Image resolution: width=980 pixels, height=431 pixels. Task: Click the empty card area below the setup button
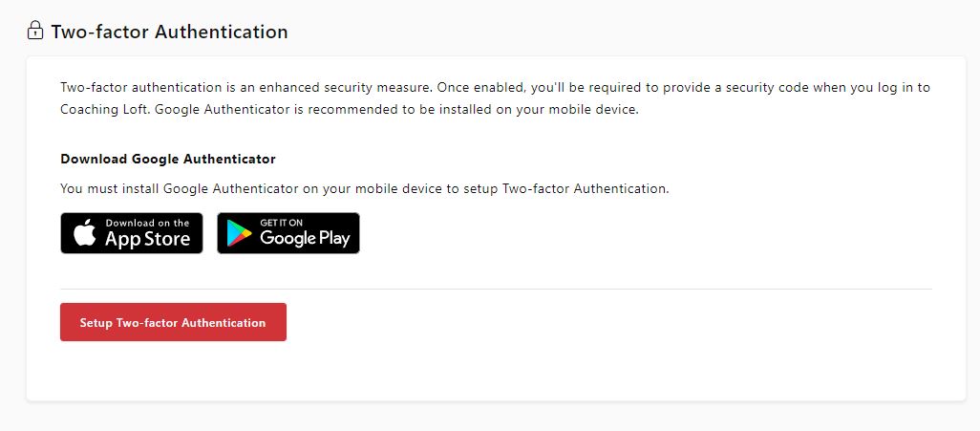pyautogui.click(x=496, y=373)
